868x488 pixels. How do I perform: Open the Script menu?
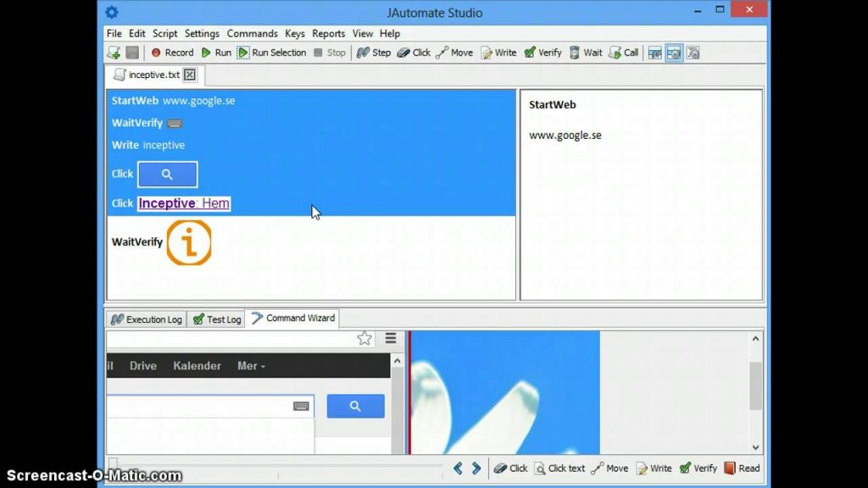coord(165,34)
